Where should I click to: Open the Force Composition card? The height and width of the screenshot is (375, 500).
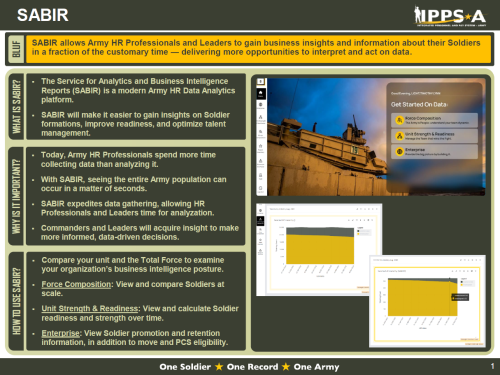tap(434, 120)
